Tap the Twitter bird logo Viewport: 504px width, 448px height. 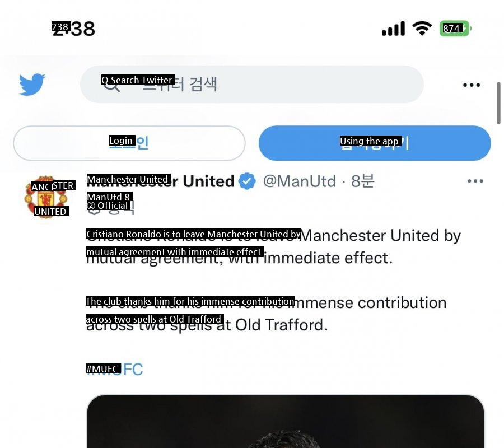32,85
